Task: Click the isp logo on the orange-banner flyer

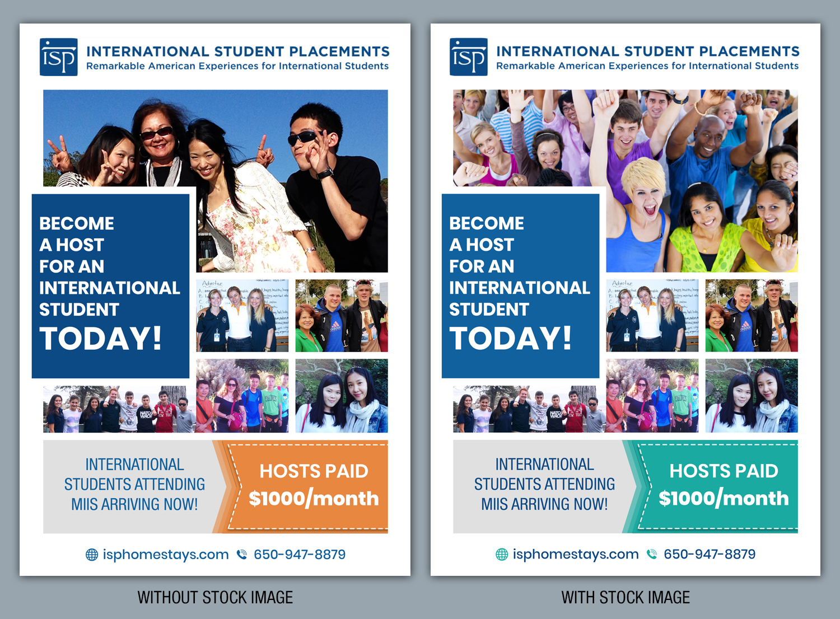Action: [59, 57]
